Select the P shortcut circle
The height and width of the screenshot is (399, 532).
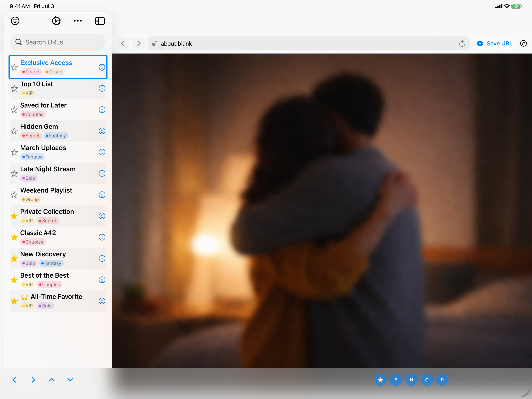(x=442, y=379)
